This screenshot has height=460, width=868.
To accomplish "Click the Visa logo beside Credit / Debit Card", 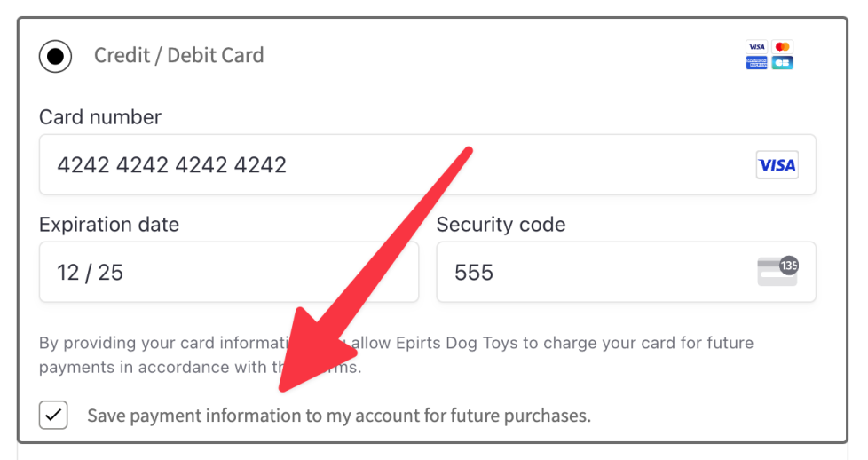I will click(756, 46).
